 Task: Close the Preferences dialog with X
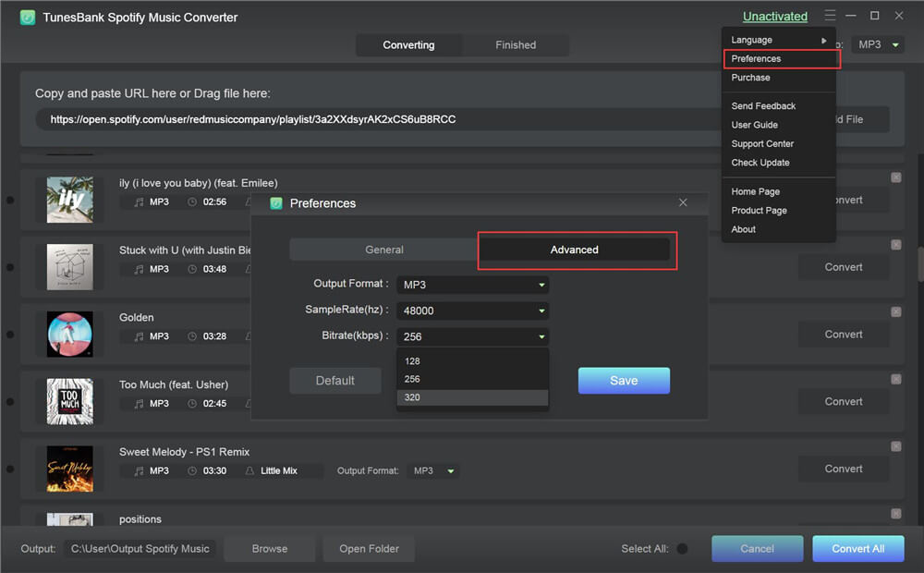[683, 202]
